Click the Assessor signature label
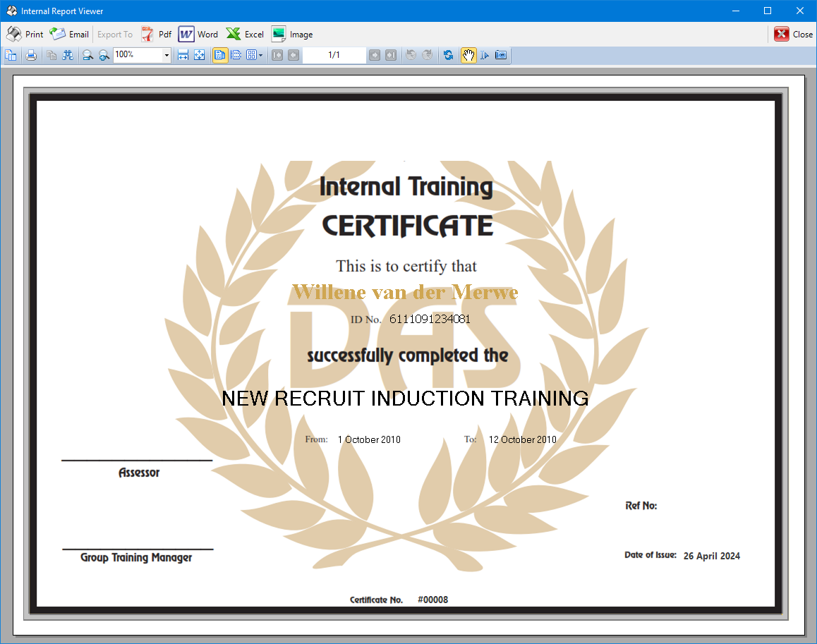817x644 pixels. 139,473
